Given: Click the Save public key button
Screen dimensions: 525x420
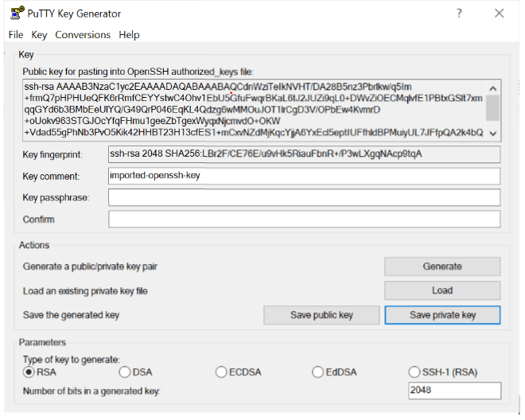Looking at the screenshot, I should 321,315.
